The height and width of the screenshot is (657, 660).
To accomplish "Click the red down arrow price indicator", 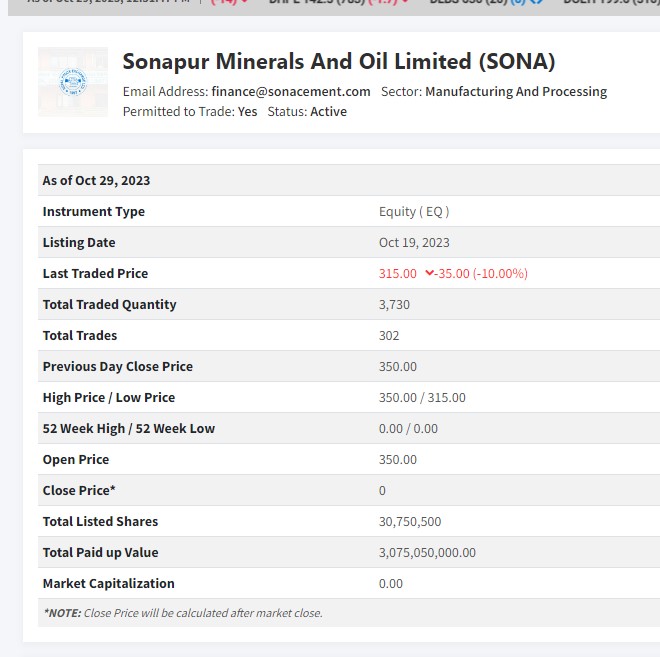I will (429, 273).
